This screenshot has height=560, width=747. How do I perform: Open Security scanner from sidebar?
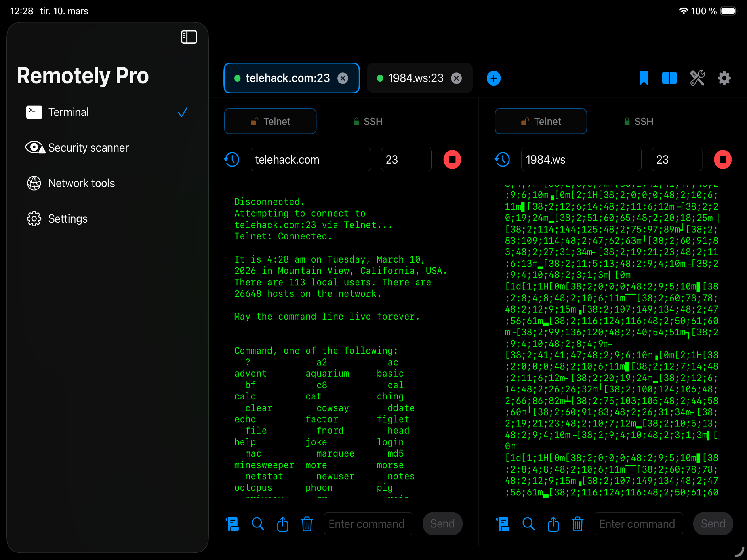point(107,148)
